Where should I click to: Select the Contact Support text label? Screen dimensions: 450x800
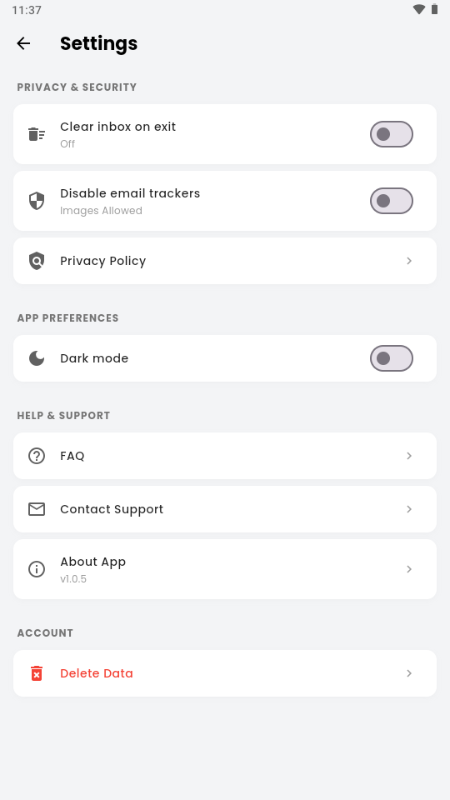(112, 509)
